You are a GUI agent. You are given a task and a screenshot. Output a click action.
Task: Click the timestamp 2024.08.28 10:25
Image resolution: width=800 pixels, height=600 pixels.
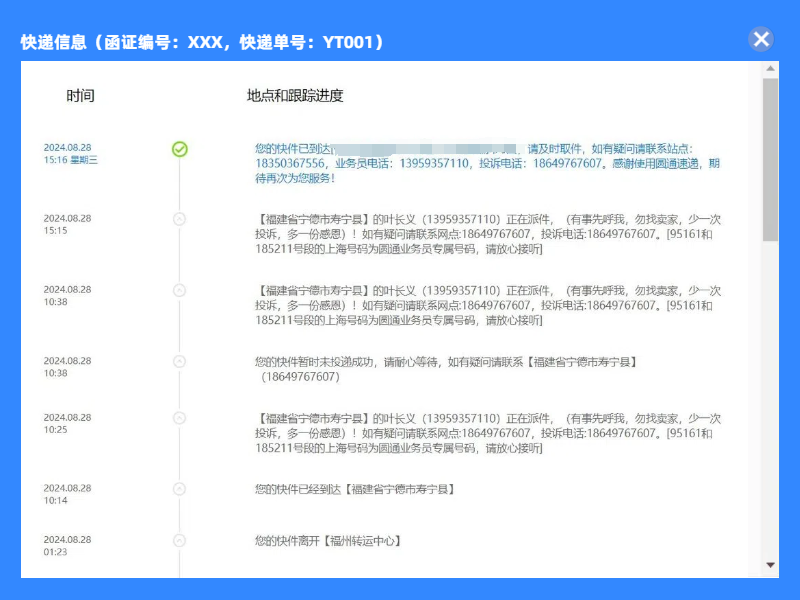pos(67,423)
